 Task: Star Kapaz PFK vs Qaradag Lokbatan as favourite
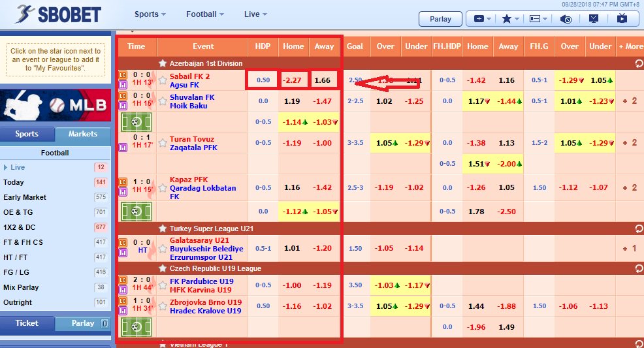click(163, 187)
